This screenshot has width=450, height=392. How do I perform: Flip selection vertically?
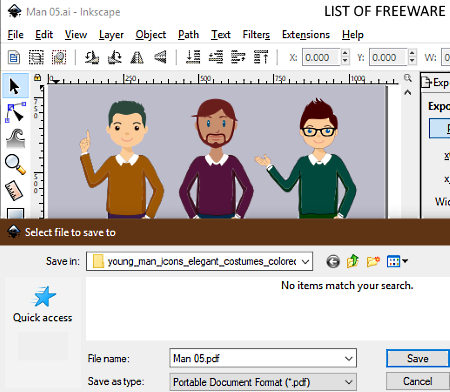coord(160,57)
